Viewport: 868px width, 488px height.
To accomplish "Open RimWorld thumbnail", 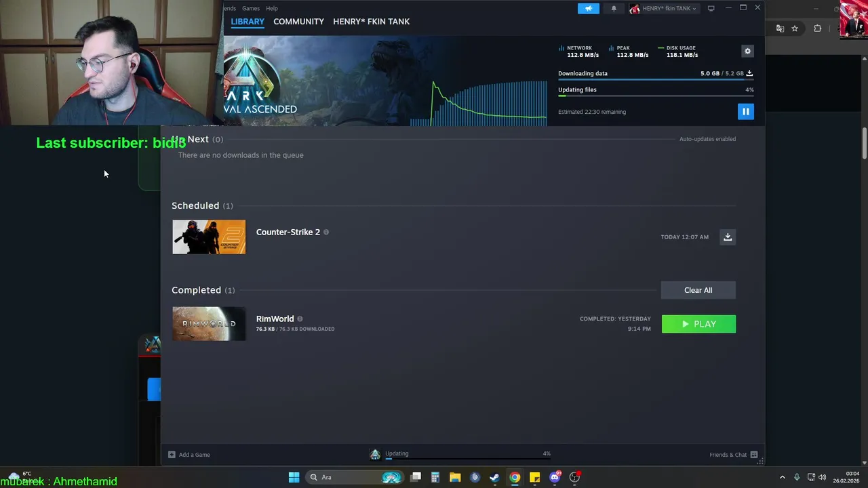I will pos(209,324).
